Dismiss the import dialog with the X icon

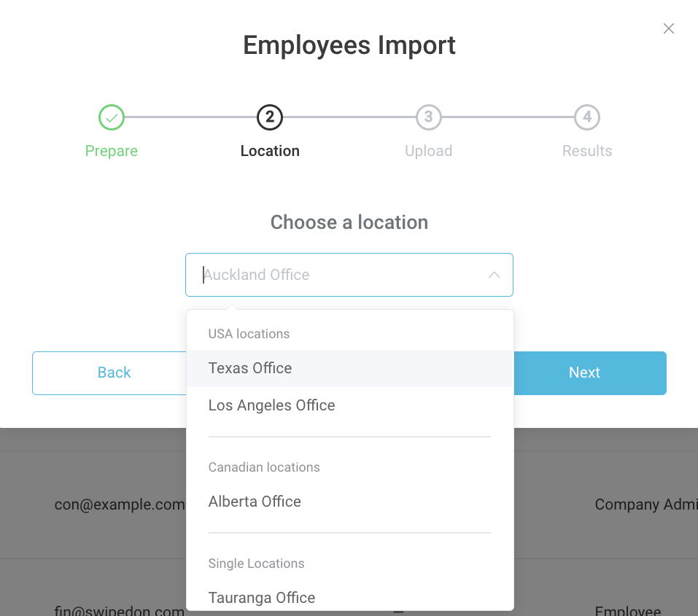[x=668, y=28]
